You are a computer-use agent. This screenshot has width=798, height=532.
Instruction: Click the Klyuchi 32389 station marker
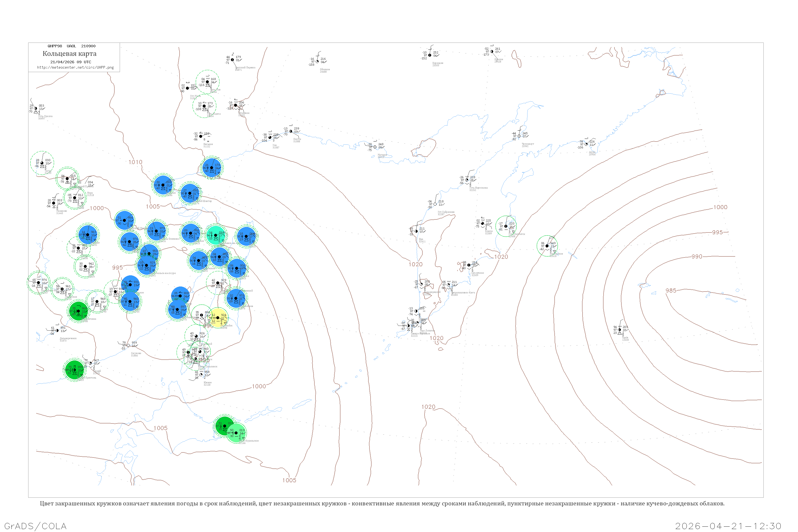(x=483, y=223)
